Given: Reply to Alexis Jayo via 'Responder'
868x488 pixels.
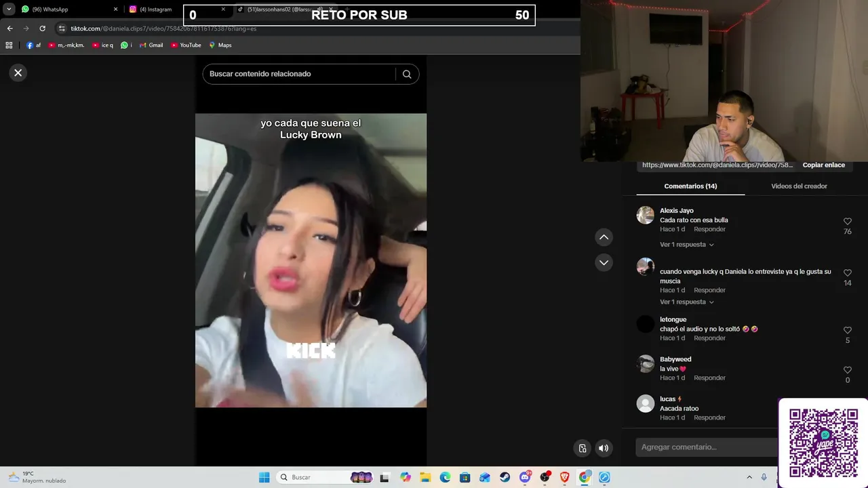Looking at the screenshot, I should (x=709, y=229).
